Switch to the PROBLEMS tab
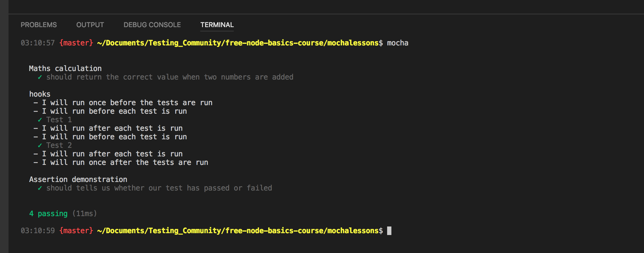This screenshot has height=253, width=644. click(x=39, y=25)
